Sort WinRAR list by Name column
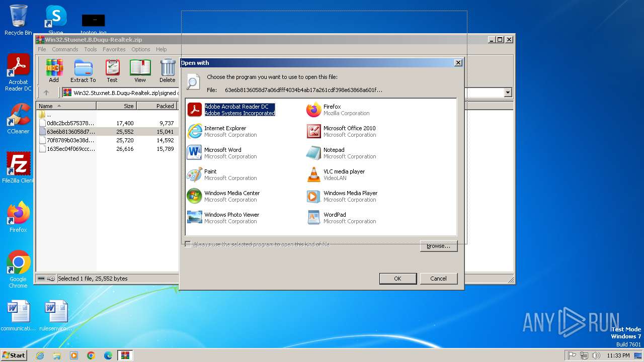Image resolution: width=644 pixels, height=362 pixels. [x=66, y=106]
